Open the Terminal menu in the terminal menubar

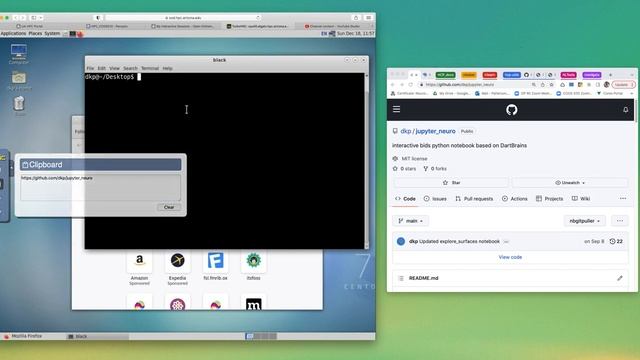(150, 68)
